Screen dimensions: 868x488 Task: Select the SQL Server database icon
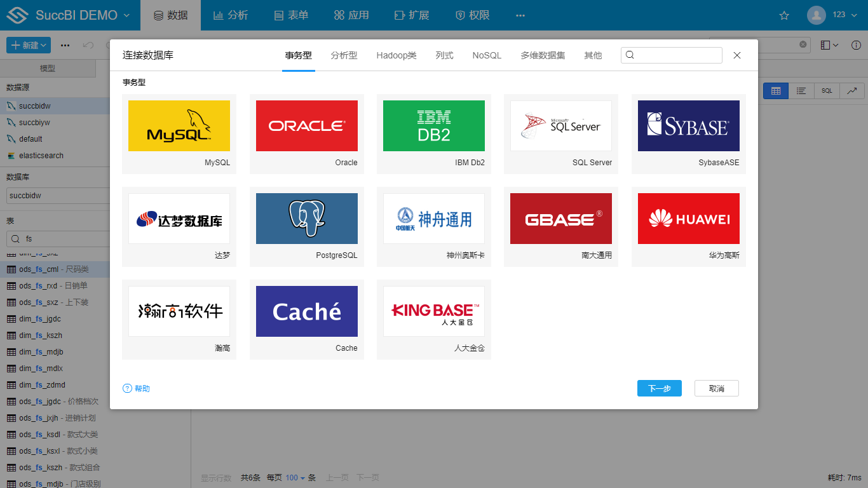pos(560,126)
